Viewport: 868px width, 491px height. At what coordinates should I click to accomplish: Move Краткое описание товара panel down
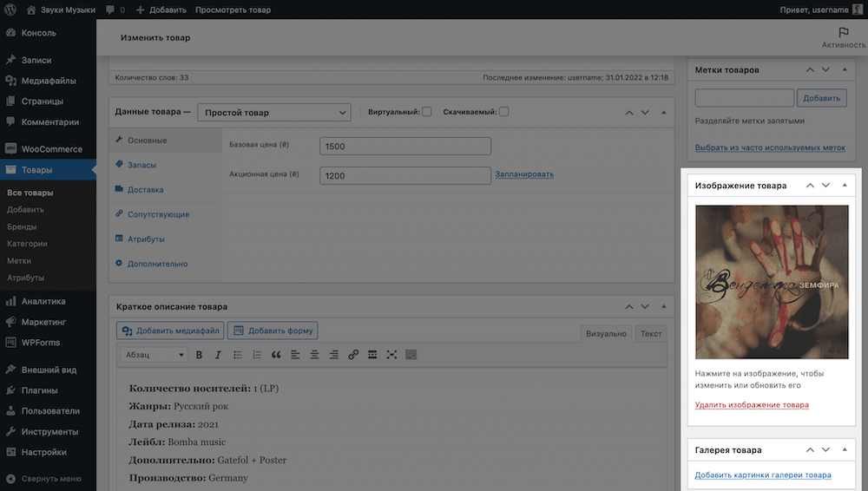(x=645, y=307)
